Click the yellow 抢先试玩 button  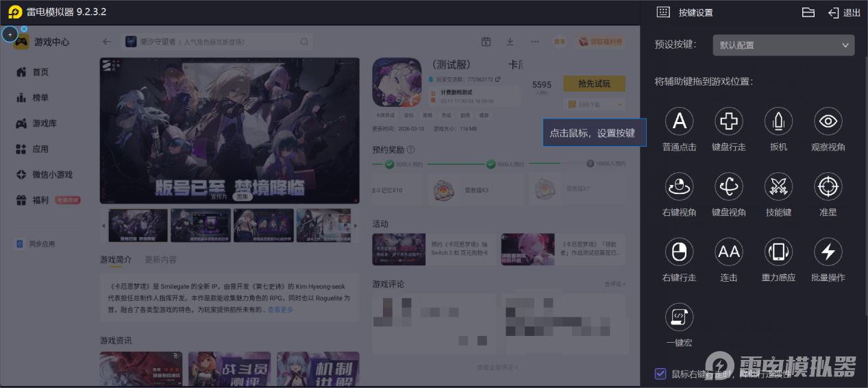tap(594, 84)
